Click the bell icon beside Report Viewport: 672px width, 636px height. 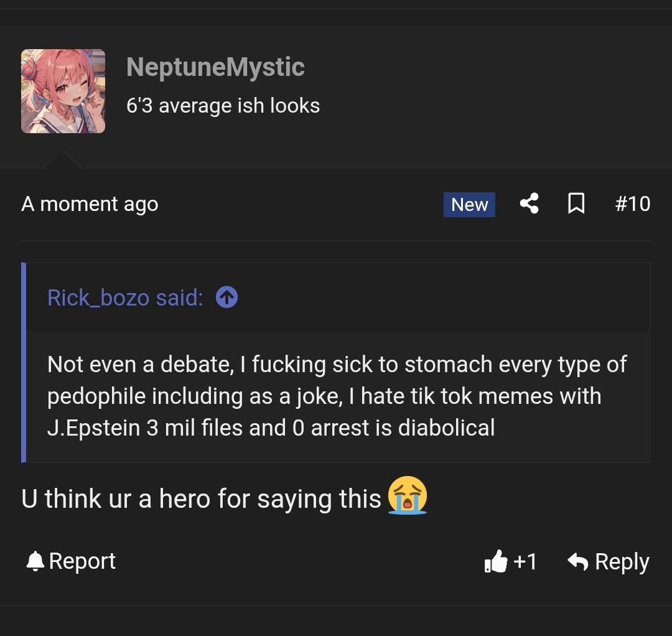coord(35,562)
